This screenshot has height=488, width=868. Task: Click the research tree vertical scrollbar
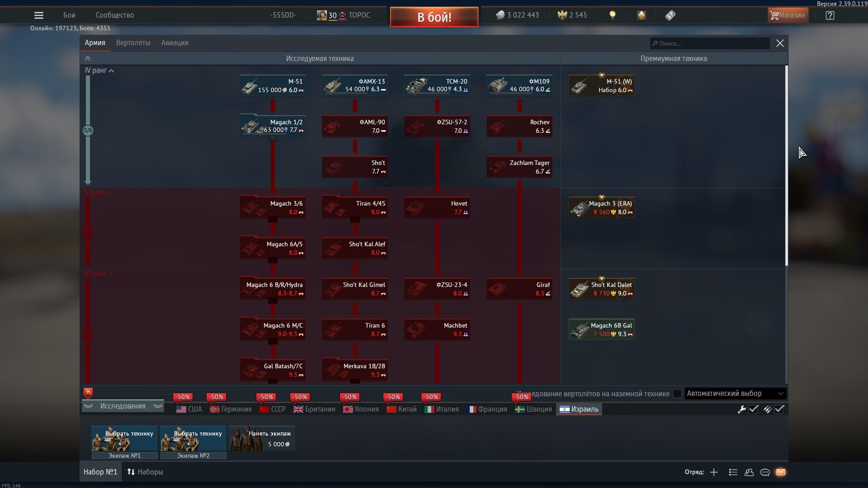pos(786,166)
